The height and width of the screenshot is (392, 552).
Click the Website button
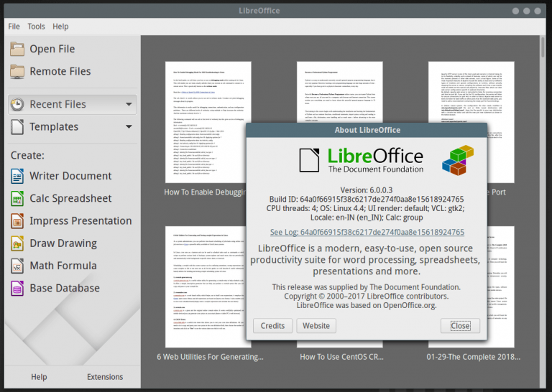point(316,325)
